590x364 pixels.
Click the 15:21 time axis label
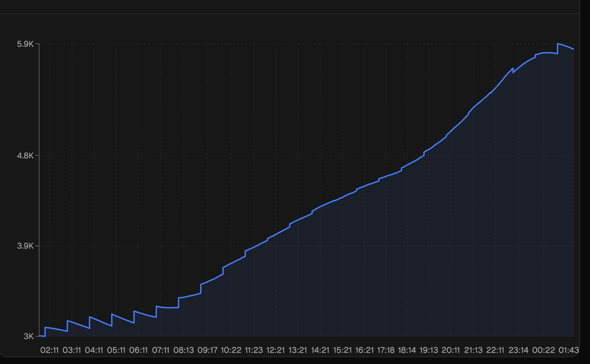point(342,350)
